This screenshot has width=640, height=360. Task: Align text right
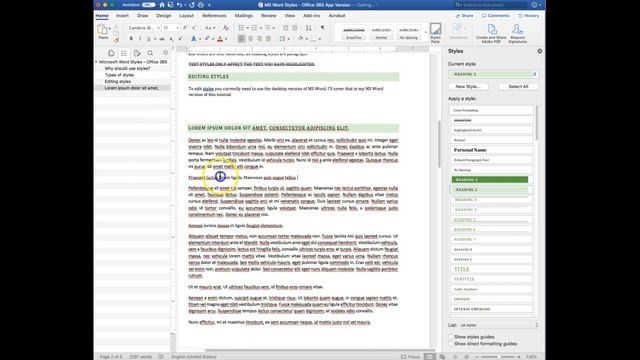pos(259,39)
